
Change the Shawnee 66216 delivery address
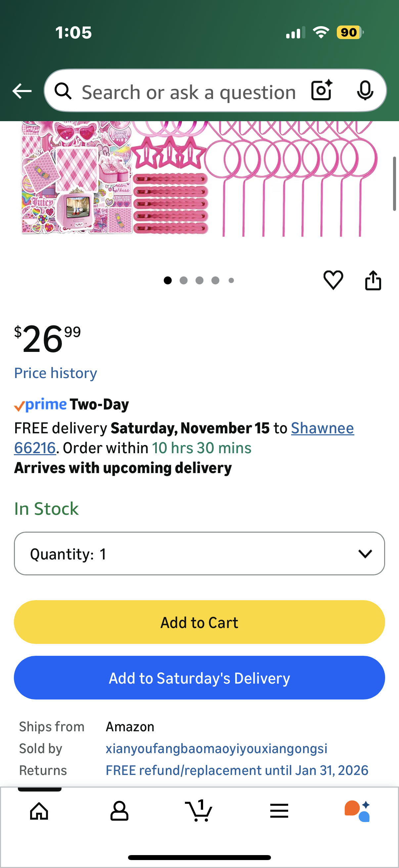click(322, 428)
